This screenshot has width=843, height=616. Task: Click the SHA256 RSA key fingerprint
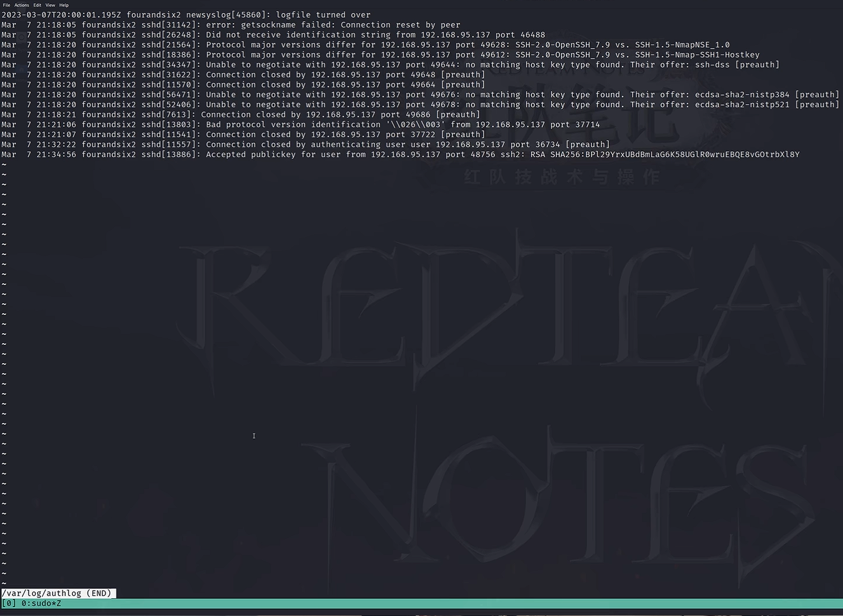point(674,155)
